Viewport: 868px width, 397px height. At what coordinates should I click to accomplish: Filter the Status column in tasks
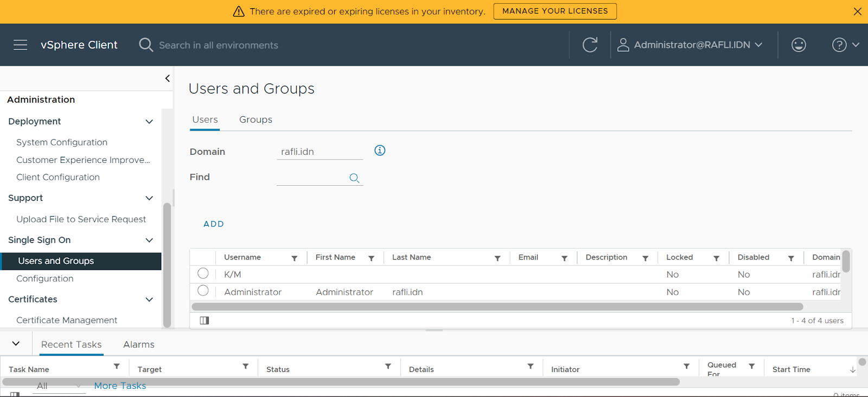(x=388, y=367)
